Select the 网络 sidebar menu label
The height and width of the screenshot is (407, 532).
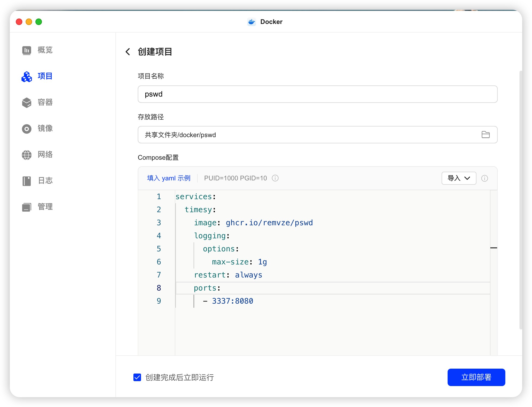(x=45, y=155)
